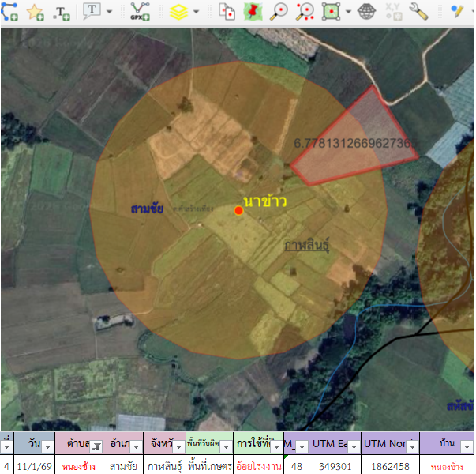Open the wrench settings tool
476x474 pixels.
coord(418,12)
